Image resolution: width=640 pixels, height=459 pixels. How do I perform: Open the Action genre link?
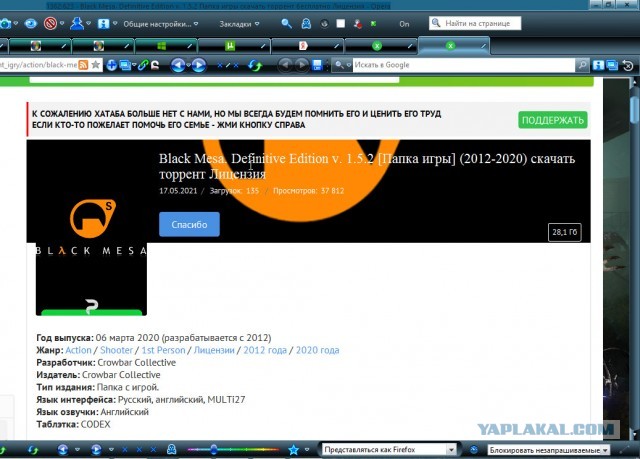click(78, 350)
